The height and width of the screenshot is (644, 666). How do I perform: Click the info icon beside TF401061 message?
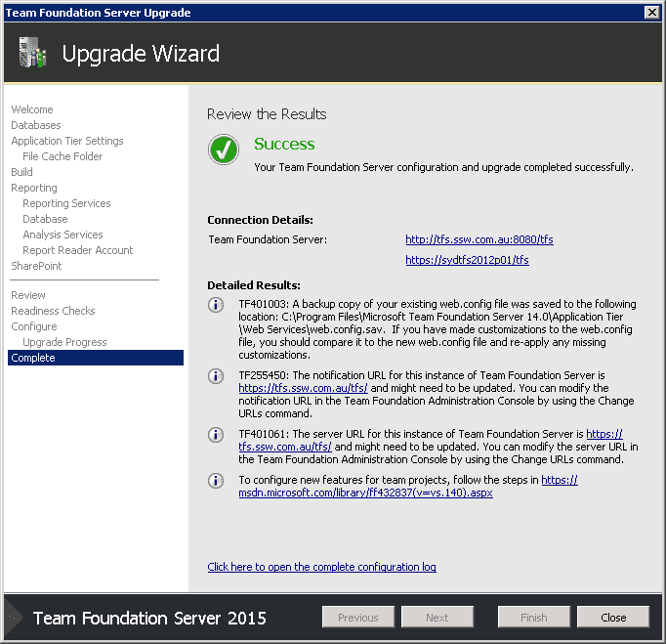point(217,435)
